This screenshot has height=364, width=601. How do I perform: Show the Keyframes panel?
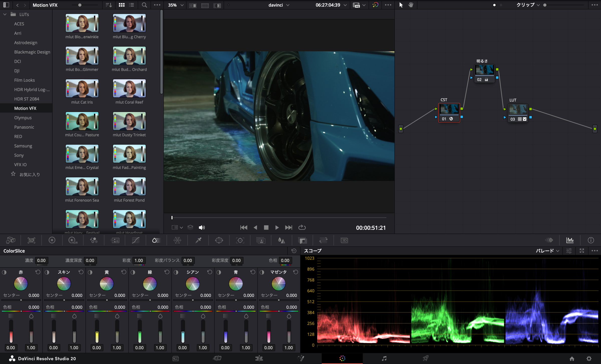click(x=549, y=240)
